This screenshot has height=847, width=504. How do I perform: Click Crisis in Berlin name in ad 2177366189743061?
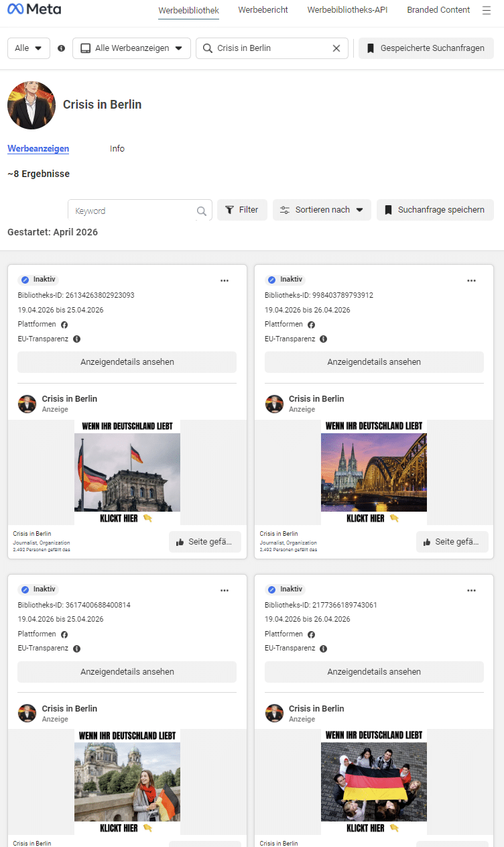pyautogui.click(x=316, y=709)
